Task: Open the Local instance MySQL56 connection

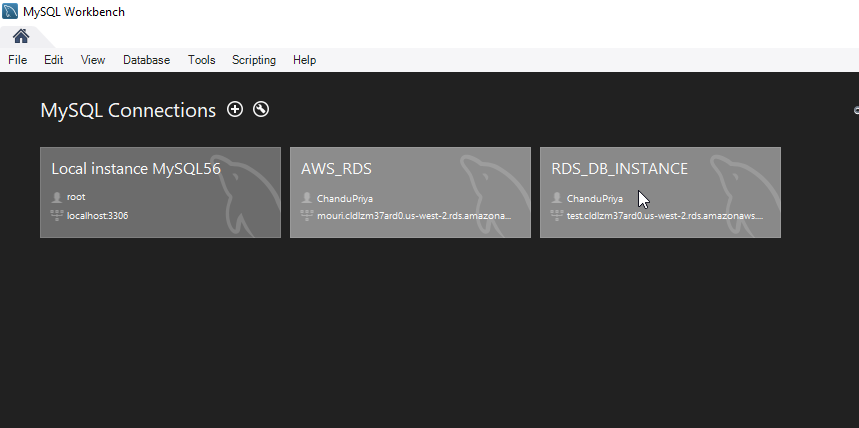Action: (160, 192)
